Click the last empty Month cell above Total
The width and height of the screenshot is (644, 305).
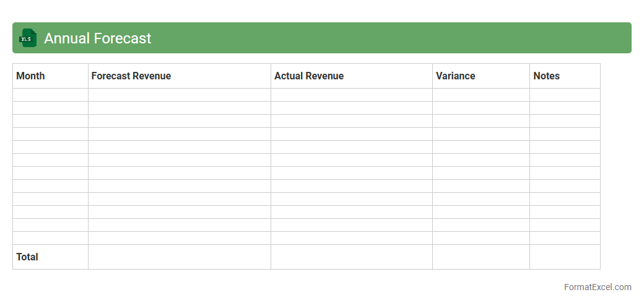click(x=50, y=238)
